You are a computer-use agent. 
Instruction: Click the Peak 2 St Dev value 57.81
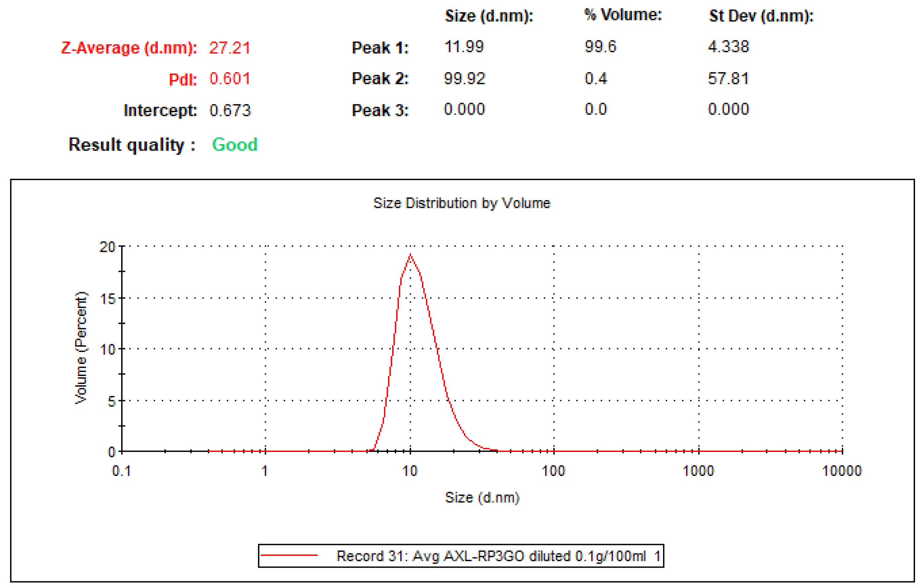[x=728, y=78]
